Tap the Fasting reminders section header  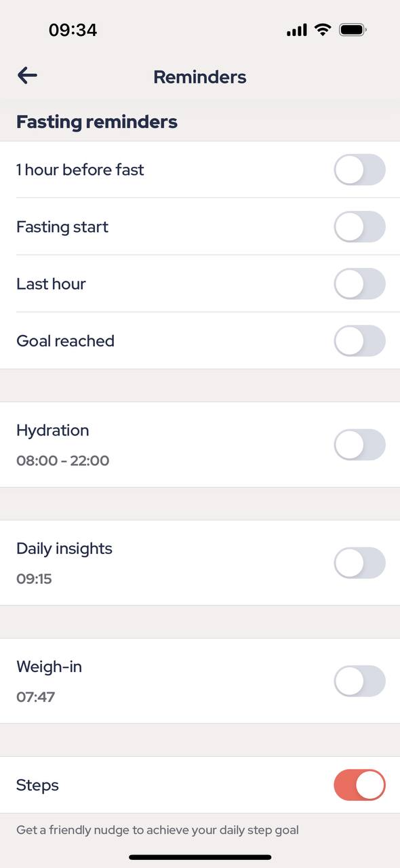[x=97, y=122]
